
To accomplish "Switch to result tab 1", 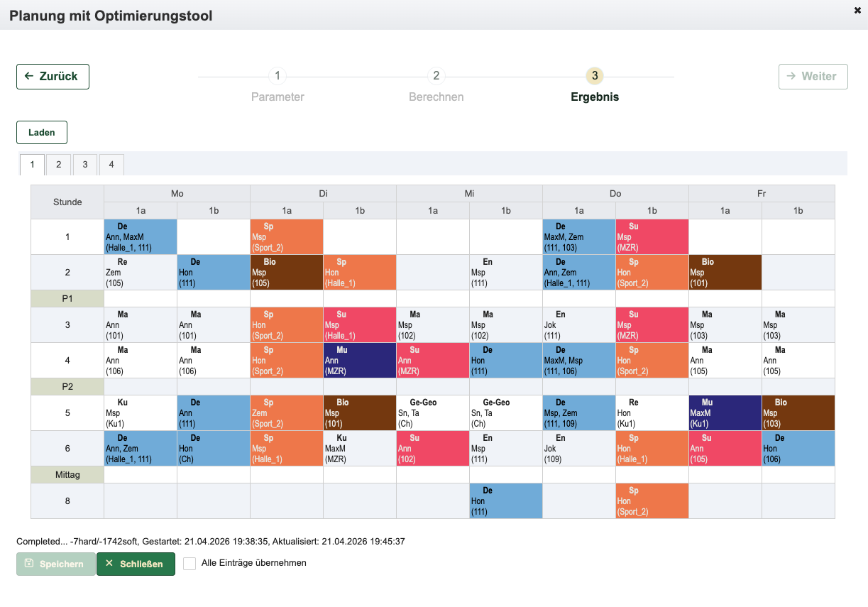I will click(x=32, y=165).
